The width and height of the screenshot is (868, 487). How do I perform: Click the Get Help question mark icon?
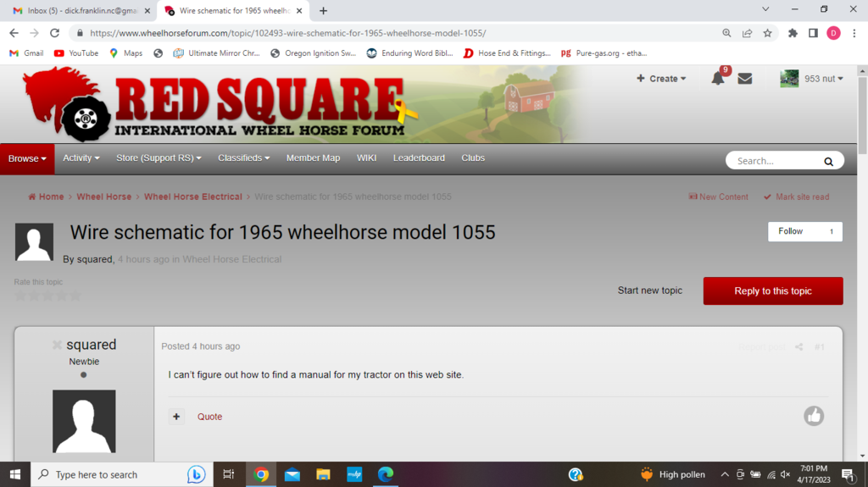pyautogui.click(x=576, y=474)
